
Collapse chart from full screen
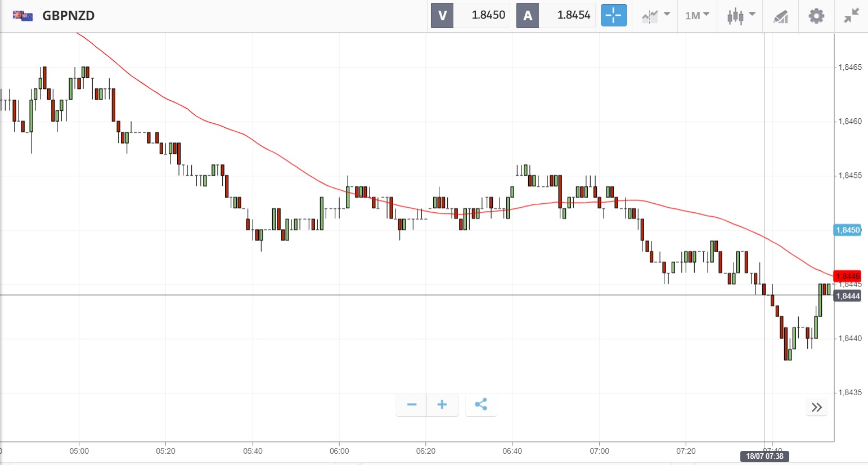(852, 16)
